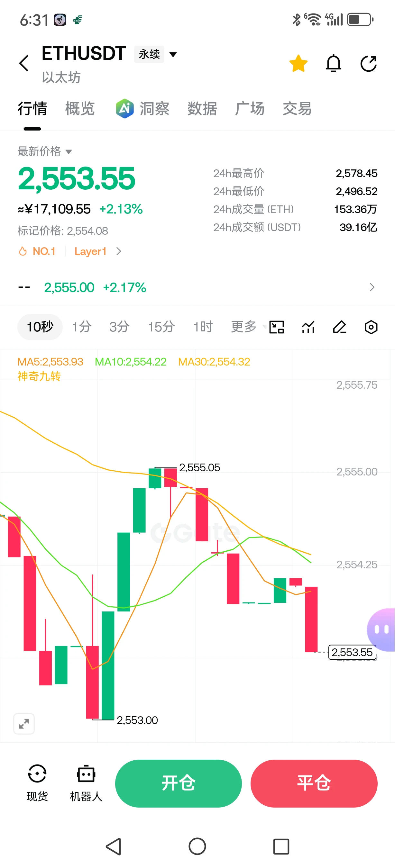Open price alert bell

pyautogui.click(x=333, y=63)
